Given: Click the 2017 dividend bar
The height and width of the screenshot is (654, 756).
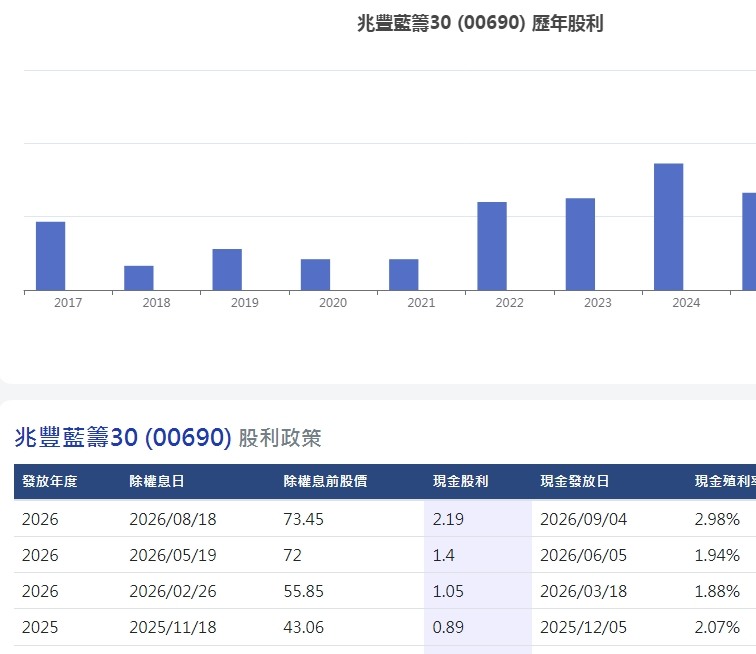Looking at the screenshot, I should pos(51,256).
